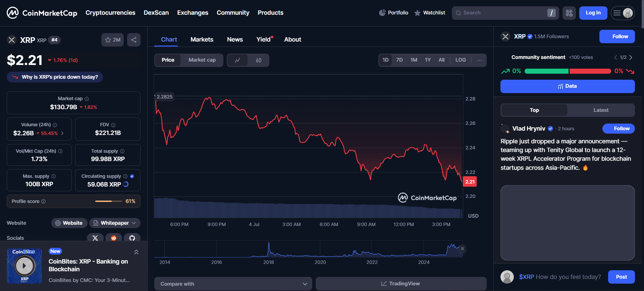The width and height of the screenshot is (644, 291).
Task: Open the XRP Website link
Action: click(69, 223)
